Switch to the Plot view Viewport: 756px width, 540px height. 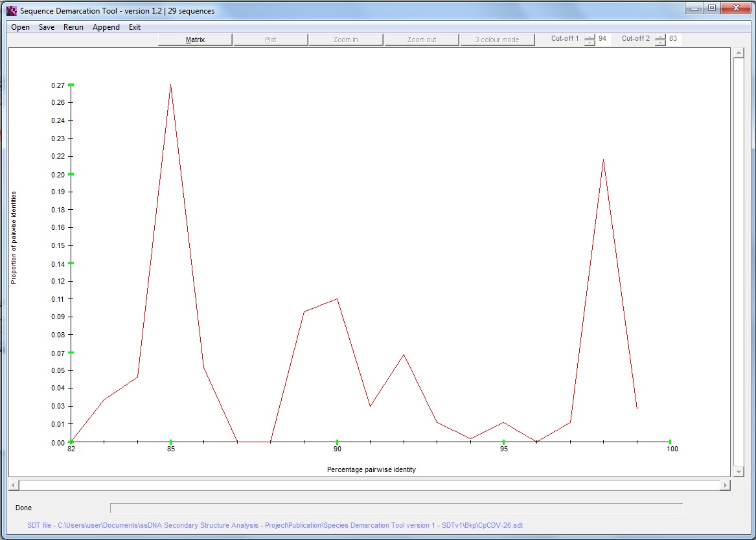click(x=270, y=39)
